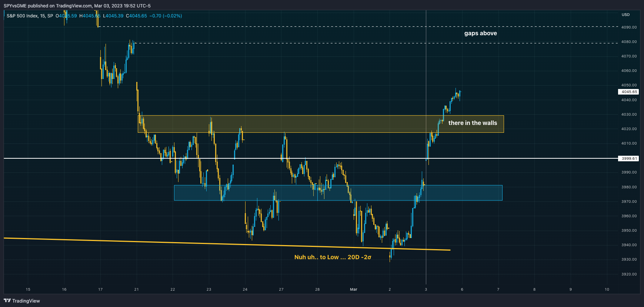644x307 pixels.
Task: Click the date 27 on the time axis
Action: [x=281, y=290]
